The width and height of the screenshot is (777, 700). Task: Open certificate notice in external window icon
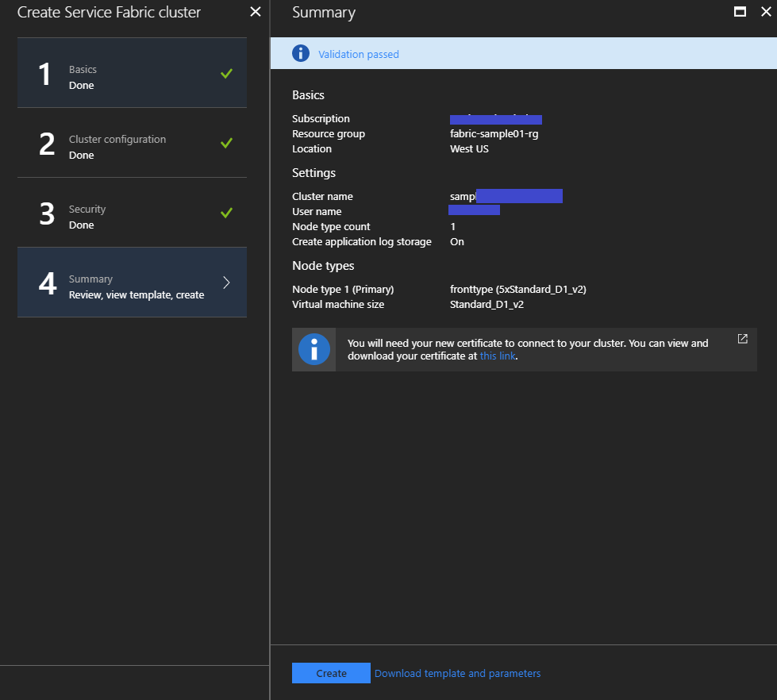tap(742, 339)
